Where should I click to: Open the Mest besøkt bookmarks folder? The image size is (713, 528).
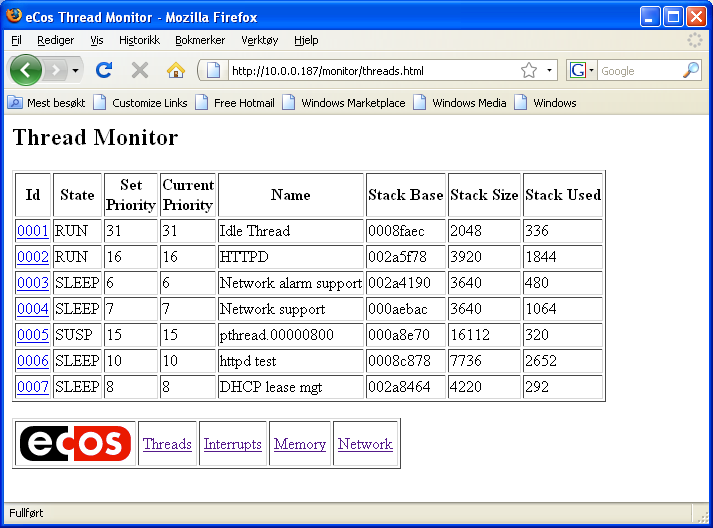[46, 103]
